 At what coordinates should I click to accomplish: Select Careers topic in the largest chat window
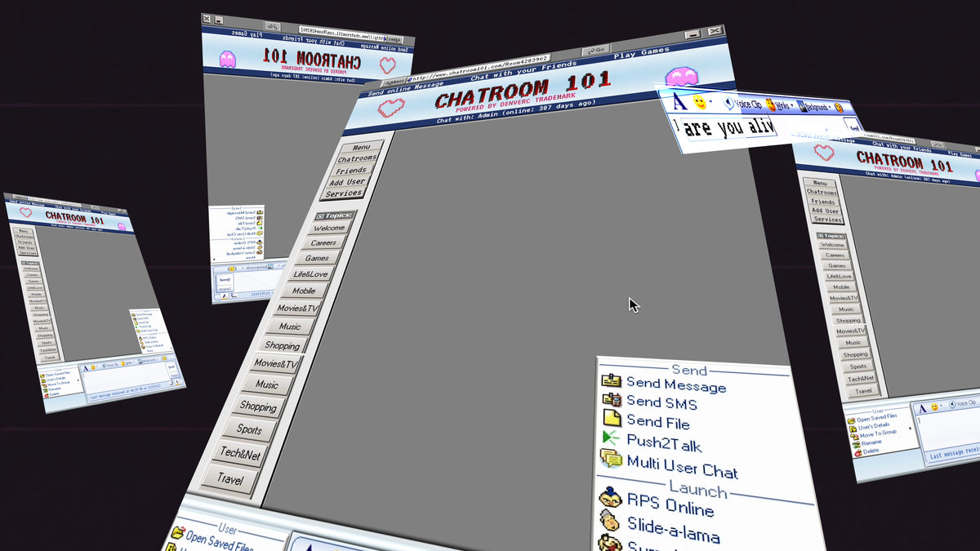click(323, 242)
